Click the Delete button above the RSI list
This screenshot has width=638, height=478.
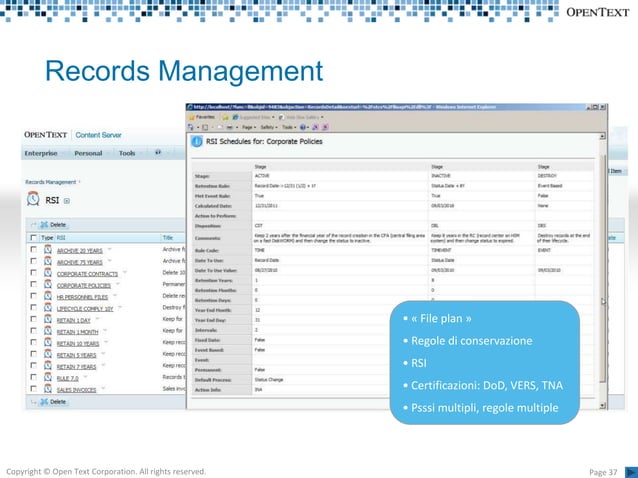tap(53, 225)
